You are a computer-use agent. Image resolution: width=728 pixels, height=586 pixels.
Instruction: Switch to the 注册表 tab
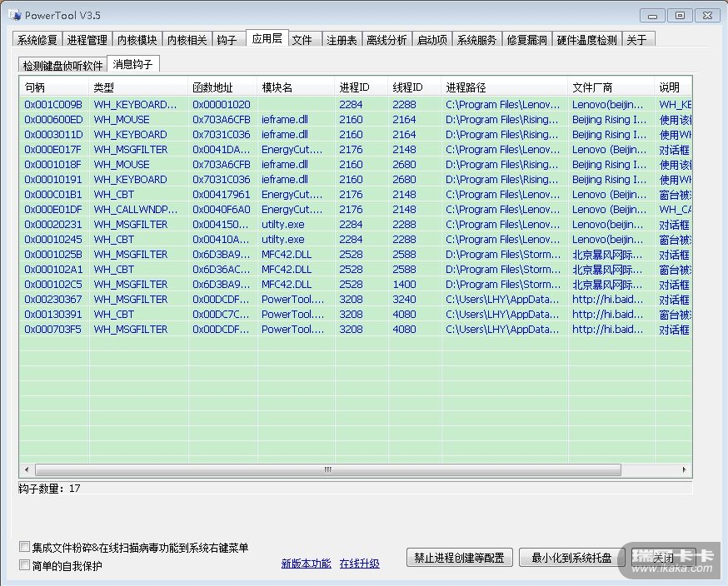tap(342, 40)
